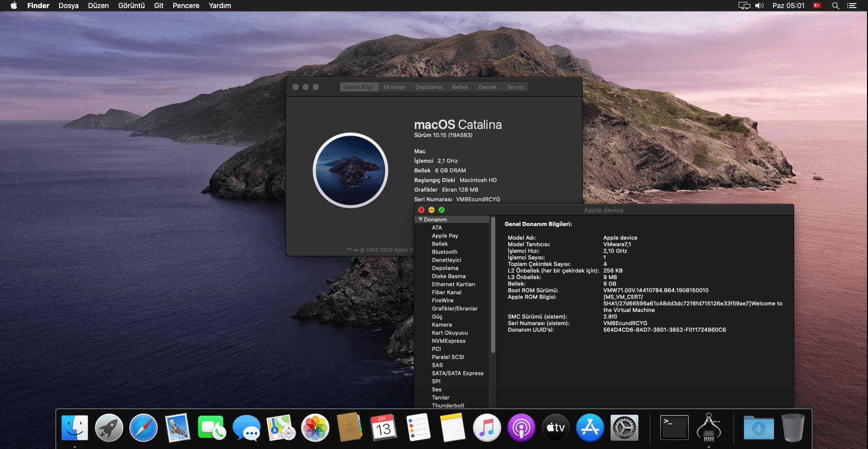
Task: Open Terminal from the Dock
Action: pyautogui.click(x=674, y=428)
